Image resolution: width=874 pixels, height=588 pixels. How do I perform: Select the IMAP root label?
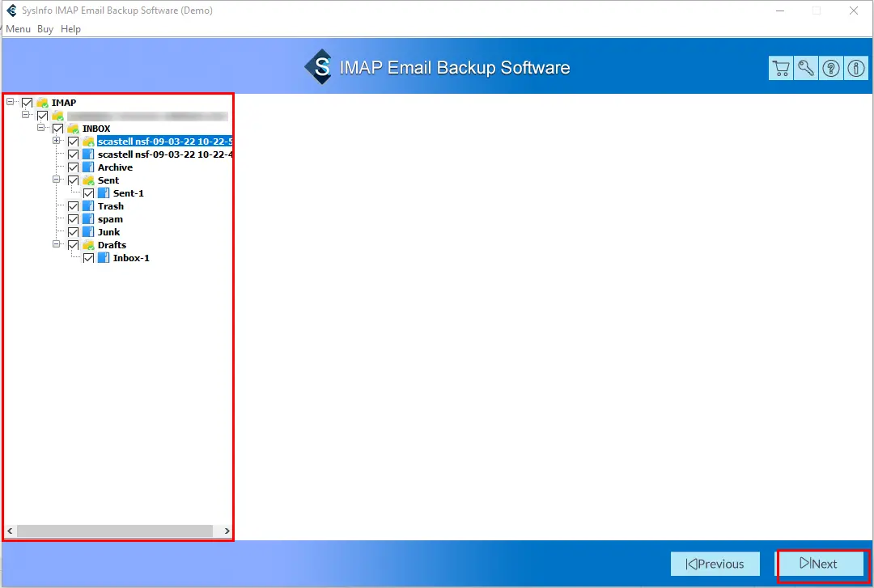click(64, 103)
